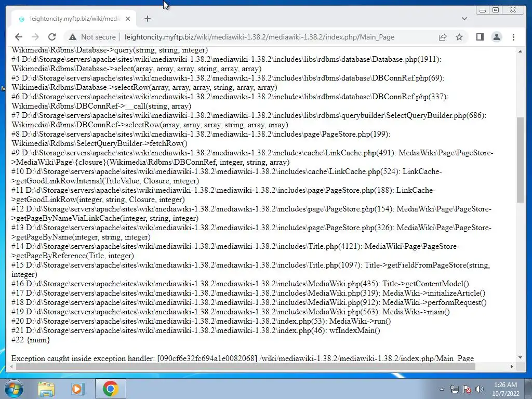Click "PageStore.php(199)" in line #8

[355, 134]
